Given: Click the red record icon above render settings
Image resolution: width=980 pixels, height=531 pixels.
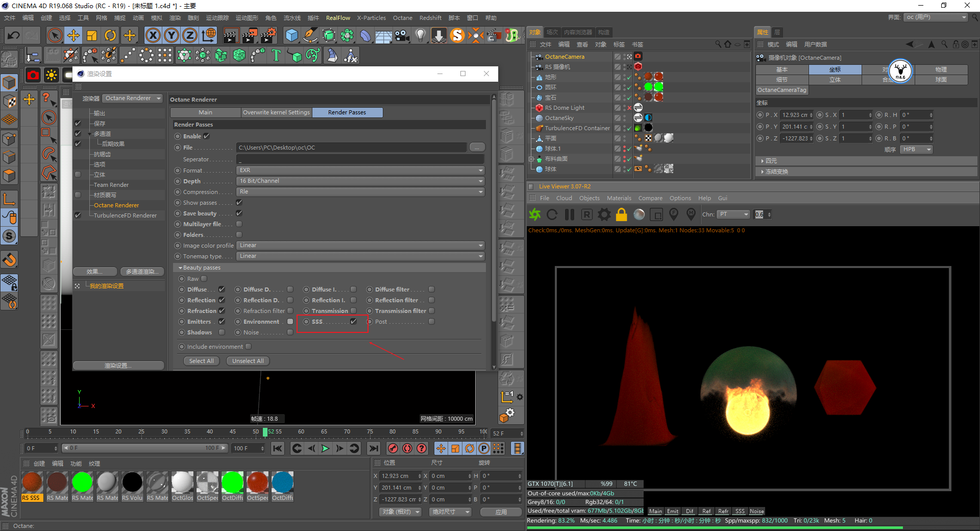Looking at the screenshot, I should [x=33, y=76].
